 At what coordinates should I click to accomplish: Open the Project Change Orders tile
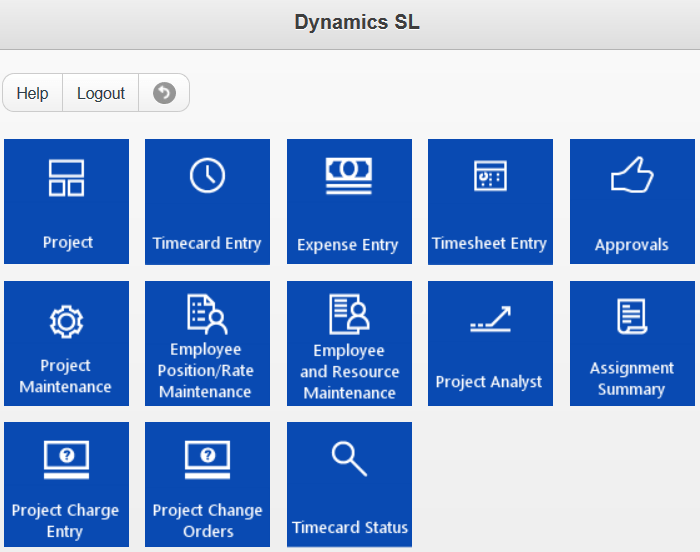pos(208,485)
